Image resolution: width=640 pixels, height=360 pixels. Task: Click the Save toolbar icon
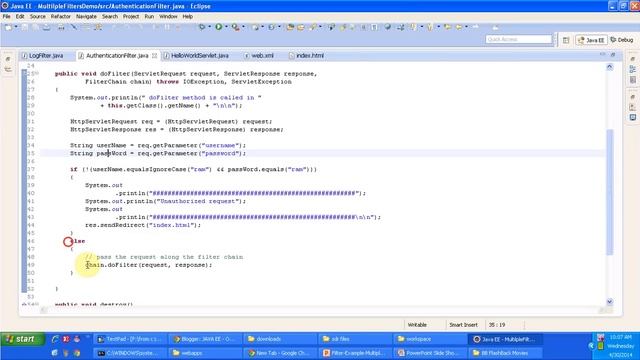(x=25, y=27)
